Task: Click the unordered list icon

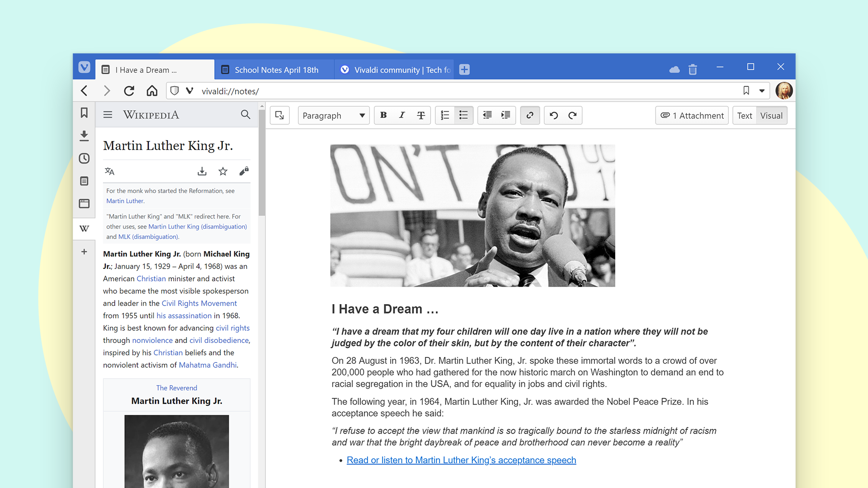Action: (464, 115)
